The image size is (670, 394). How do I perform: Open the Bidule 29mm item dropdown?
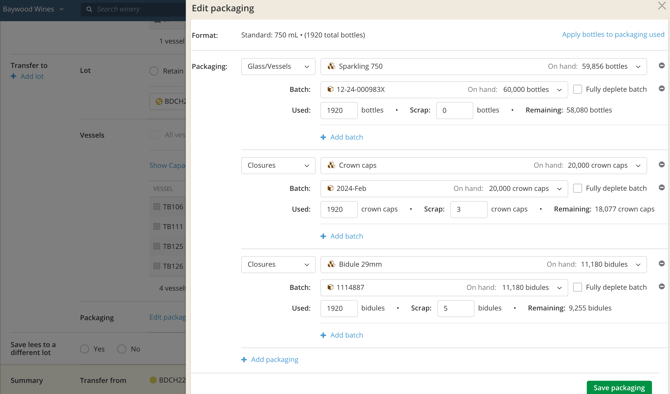click(x=483, y=265)
